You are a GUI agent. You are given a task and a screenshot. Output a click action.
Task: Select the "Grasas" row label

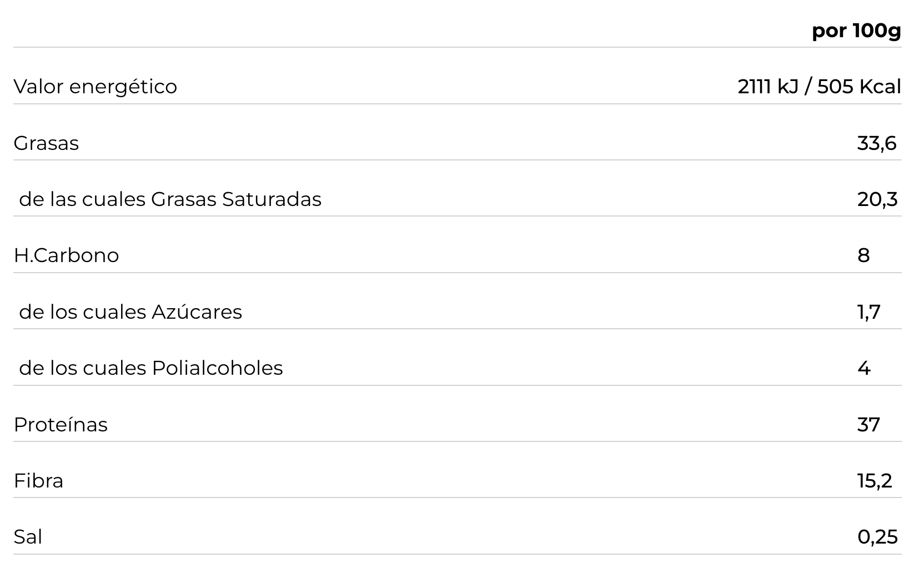pyautogui.click(x=46, y=143)
